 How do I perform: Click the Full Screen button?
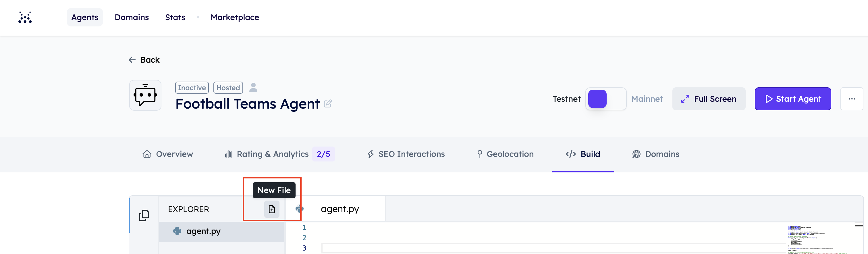pyautogui.click(x=709, y=99)
